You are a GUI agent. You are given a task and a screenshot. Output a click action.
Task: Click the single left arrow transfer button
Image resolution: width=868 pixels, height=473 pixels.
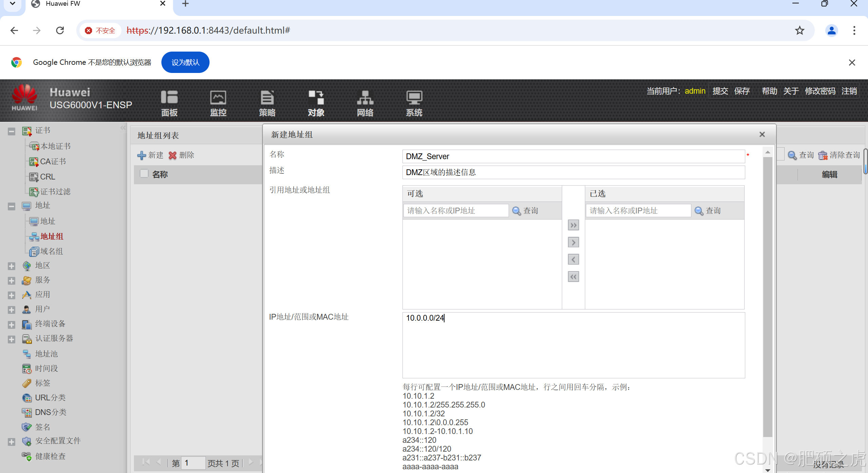(x=573, y=260)
